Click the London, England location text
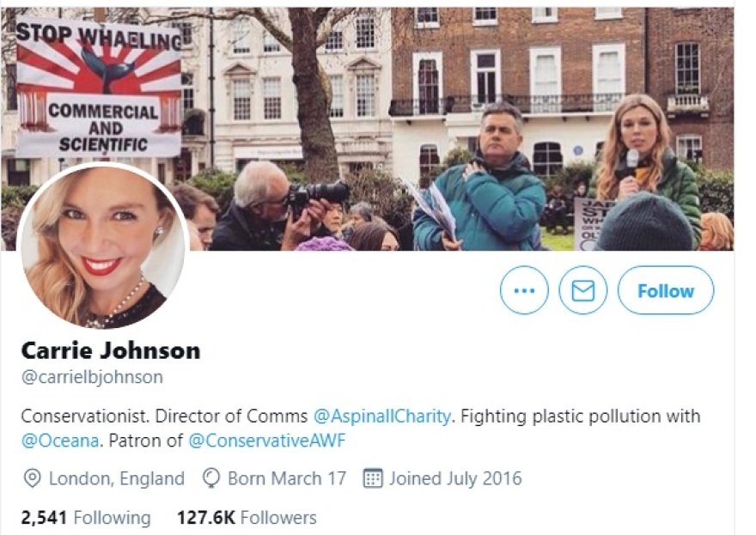Screen dimensions: 756x535 coord(116,478)
